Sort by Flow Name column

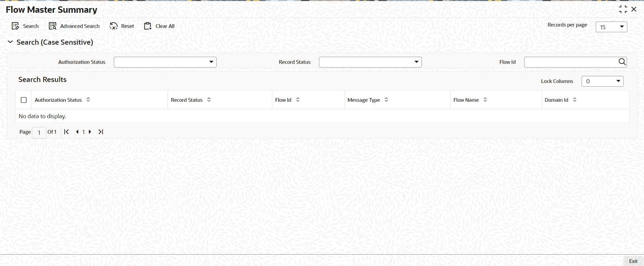(x=485, y=100)
